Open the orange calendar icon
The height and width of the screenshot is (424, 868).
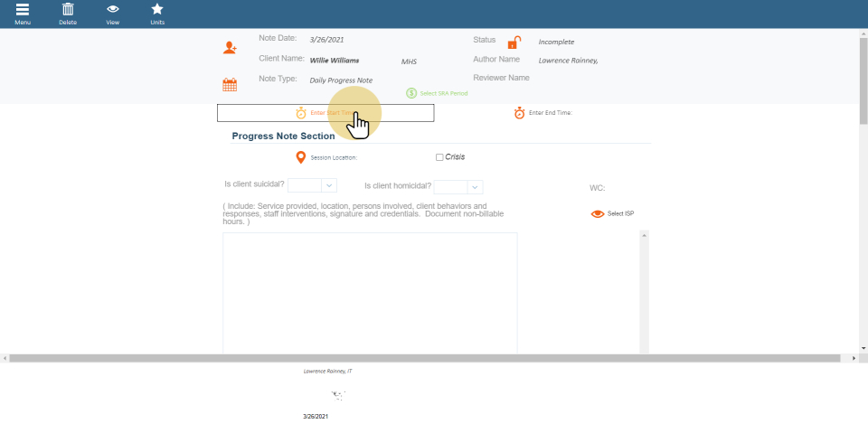[x=230, y=85]
